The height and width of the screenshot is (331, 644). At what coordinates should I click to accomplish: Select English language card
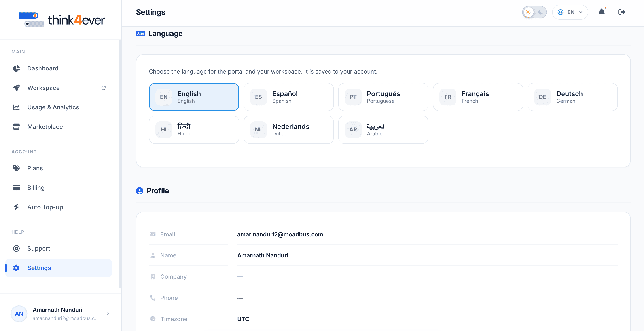pos(194,97)
